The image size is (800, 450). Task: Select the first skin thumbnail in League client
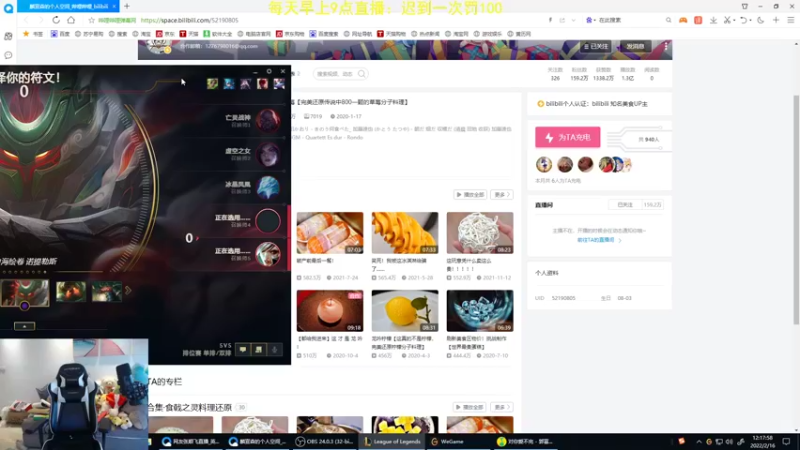point(25,292)
